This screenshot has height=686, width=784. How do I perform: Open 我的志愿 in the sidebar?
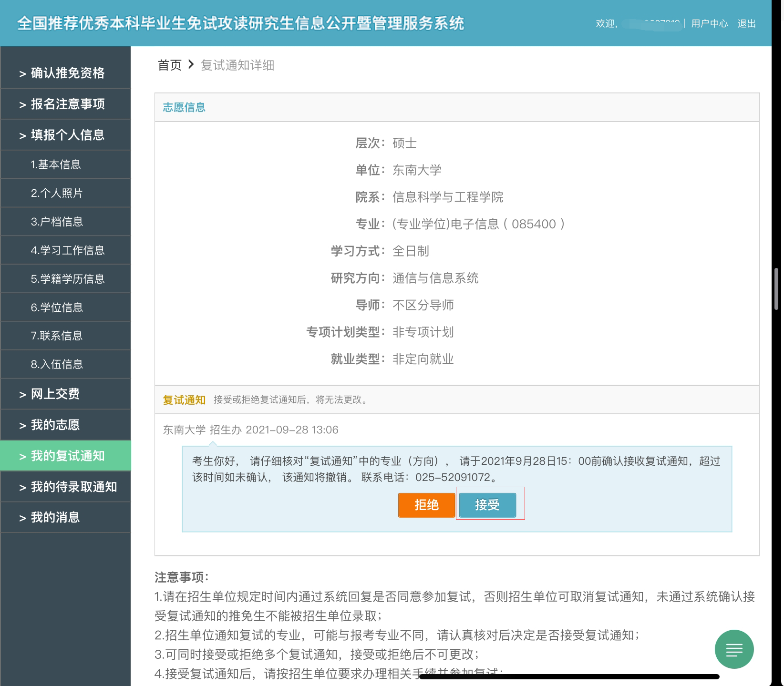(66, 425)
